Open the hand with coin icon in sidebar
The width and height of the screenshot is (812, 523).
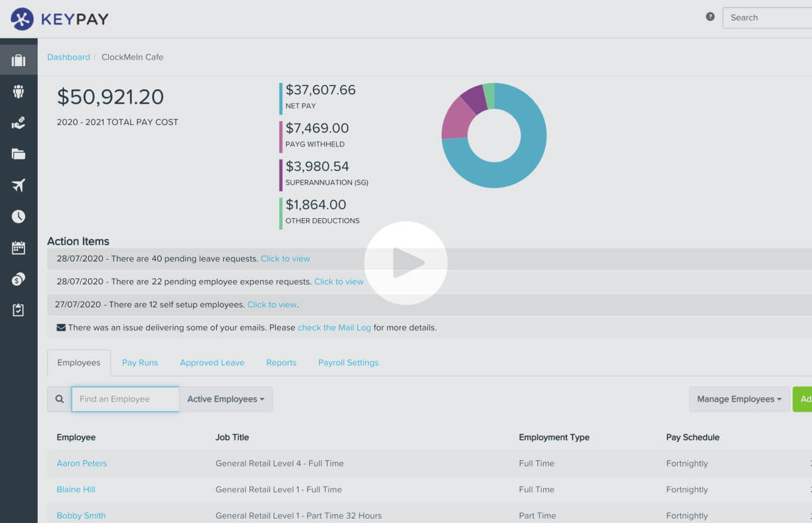[18, 123]
